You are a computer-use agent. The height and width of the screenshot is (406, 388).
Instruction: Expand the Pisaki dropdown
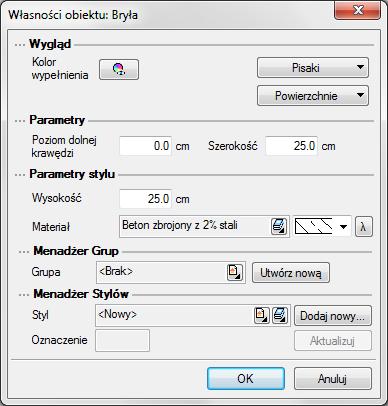pos(313,68)
